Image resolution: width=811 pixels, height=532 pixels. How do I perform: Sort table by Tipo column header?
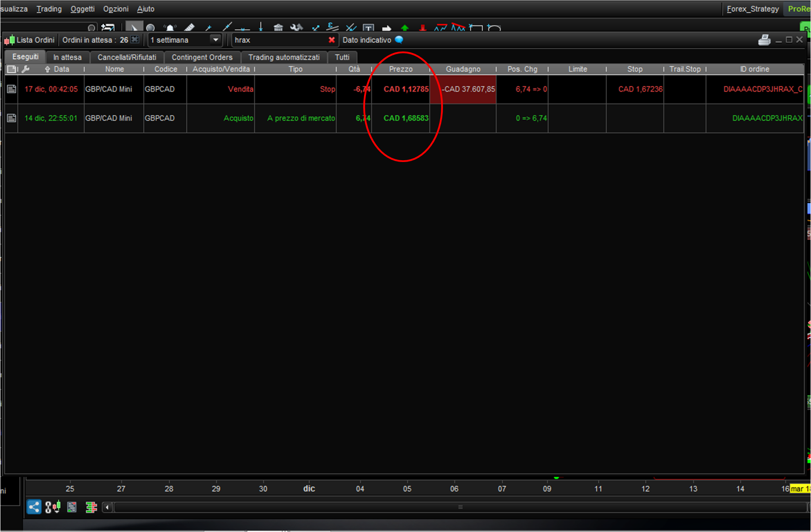(295, 69)
